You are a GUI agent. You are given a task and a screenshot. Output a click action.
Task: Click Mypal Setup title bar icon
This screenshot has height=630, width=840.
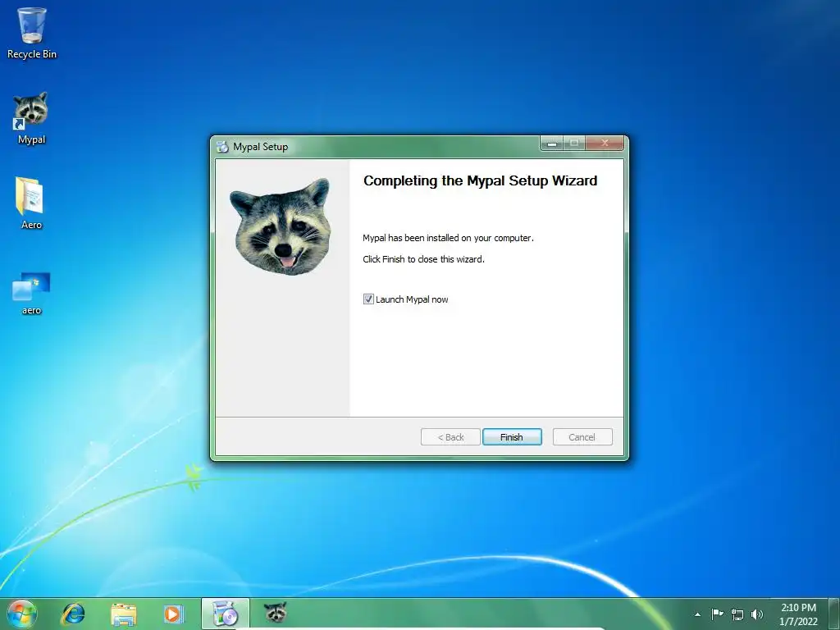pos(222,146)
